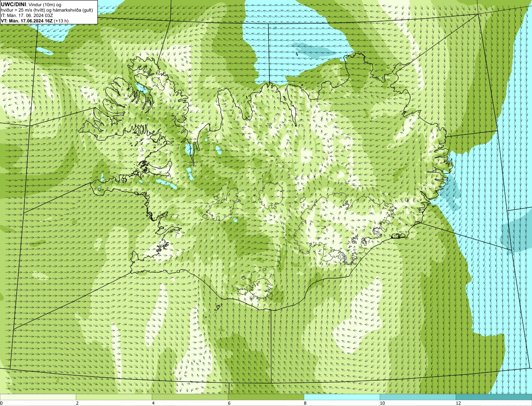
Task: Click the 2–4 m/s light green scale segment
Action: tap(114, 397)
